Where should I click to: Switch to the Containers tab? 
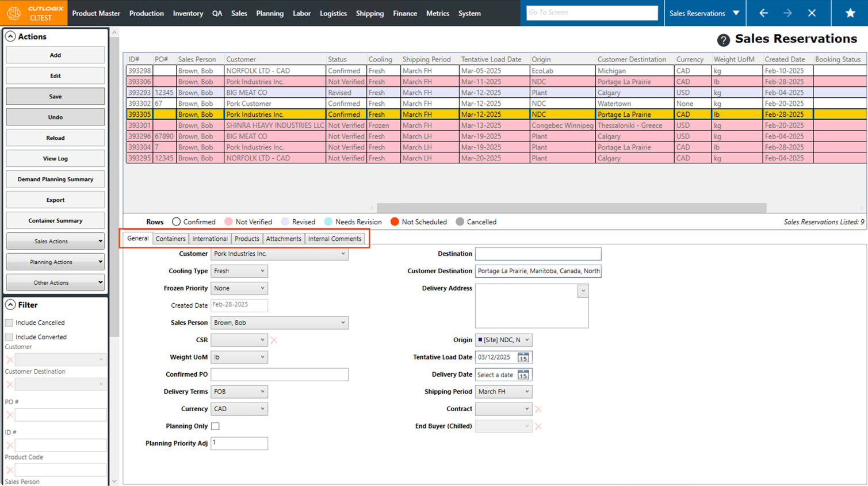pyautogui.click(x=170, y=239)
